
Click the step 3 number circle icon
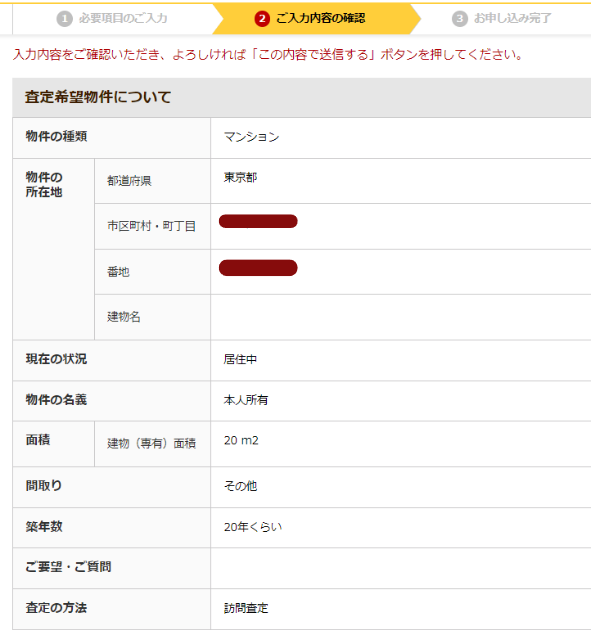pos(460,18)
